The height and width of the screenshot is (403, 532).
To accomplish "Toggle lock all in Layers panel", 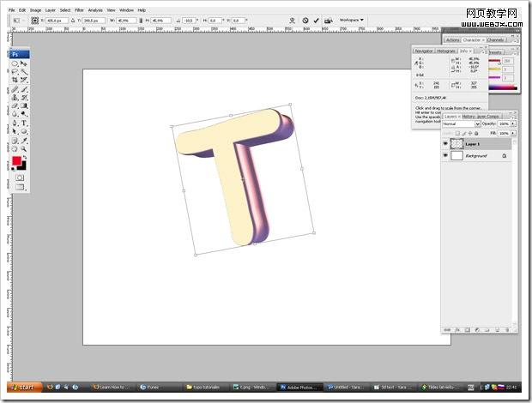I will click(x=476, y=134).
